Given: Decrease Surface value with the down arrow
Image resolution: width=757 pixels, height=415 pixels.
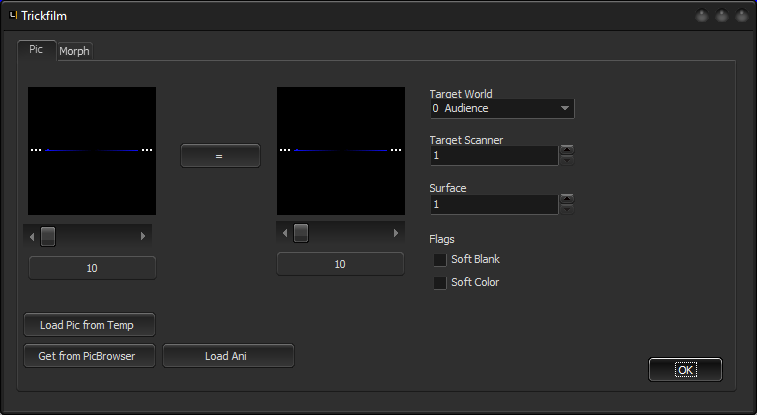Looking at the screenshot, I should pos(567,209).
